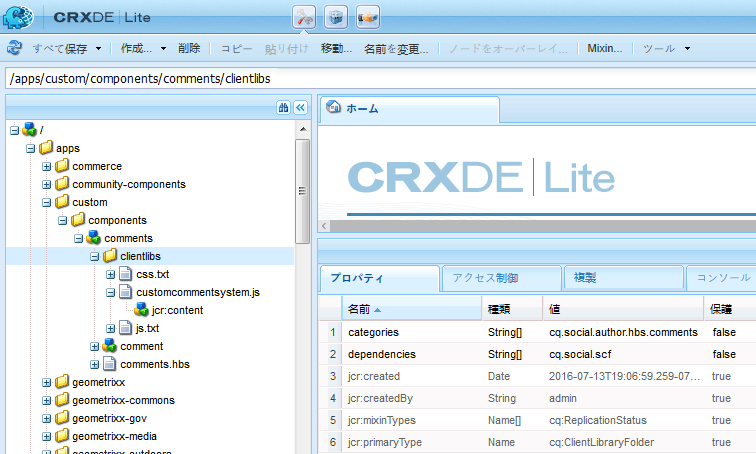The image size is (756, 454).
Task: Click the commerce folder icon
Action: 62,166
